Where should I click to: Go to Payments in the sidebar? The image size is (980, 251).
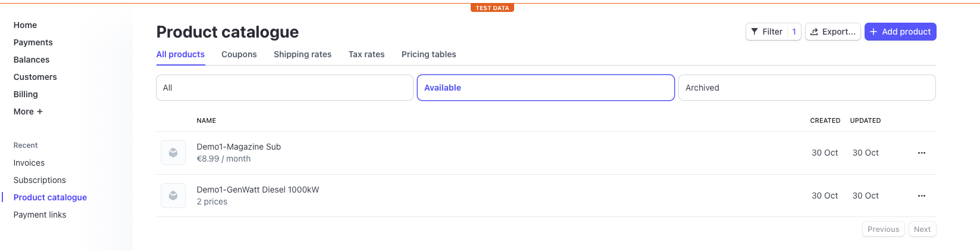[x=33, y=42]
